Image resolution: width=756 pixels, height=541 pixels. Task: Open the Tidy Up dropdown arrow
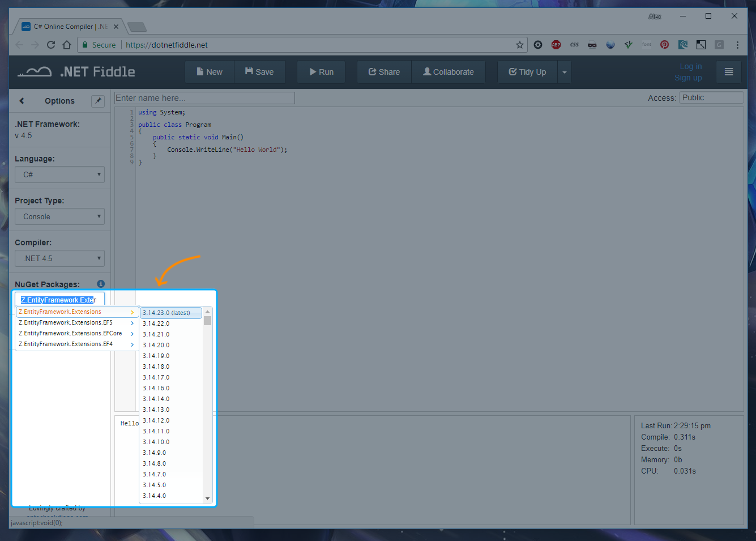point(564,72)
